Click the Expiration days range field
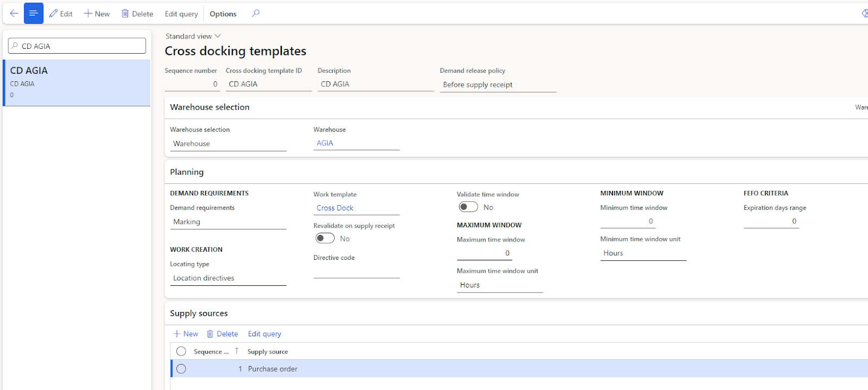The width and height of the screenshot is (868, 390). (771, 221)
